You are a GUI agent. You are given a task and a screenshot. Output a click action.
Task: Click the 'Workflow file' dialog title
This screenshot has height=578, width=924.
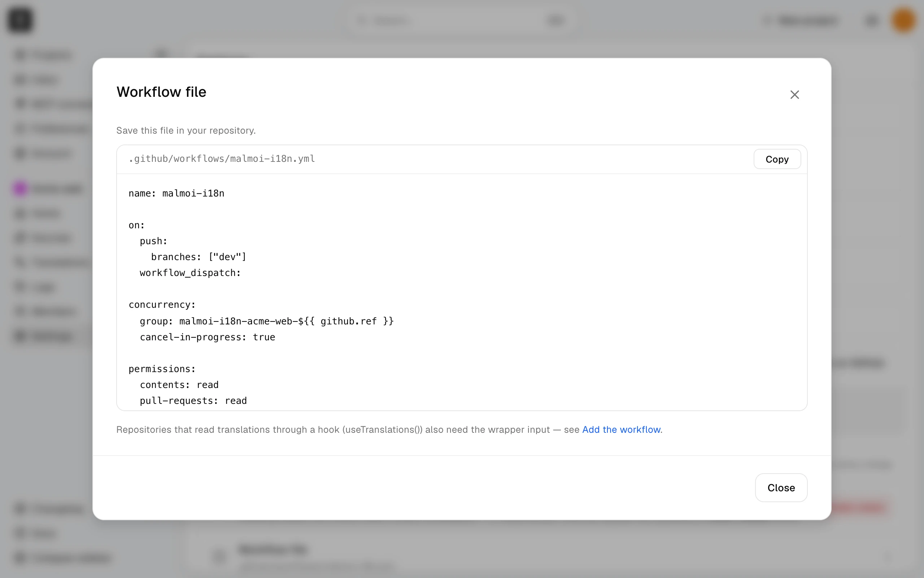point(161,92)
